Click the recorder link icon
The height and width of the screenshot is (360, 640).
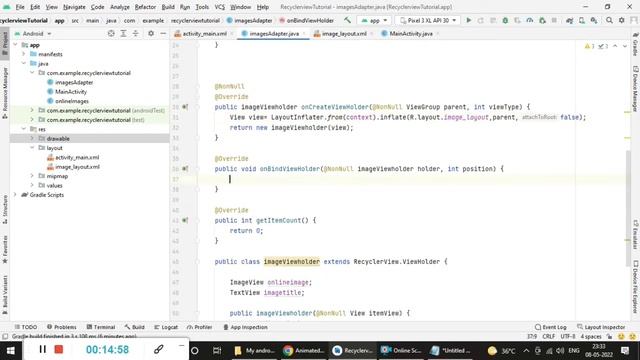[x=159, y=349]
